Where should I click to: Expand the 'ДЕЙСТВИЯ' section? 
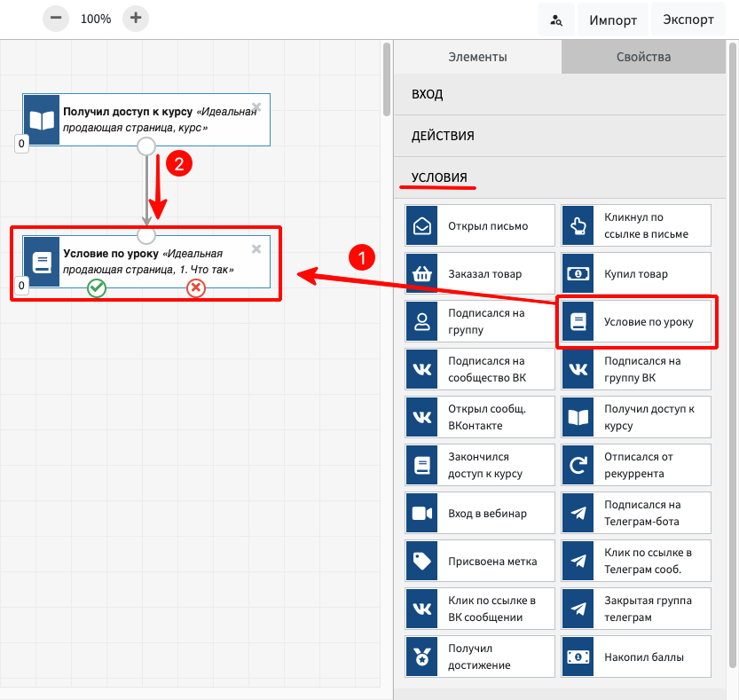coord(565,136)
